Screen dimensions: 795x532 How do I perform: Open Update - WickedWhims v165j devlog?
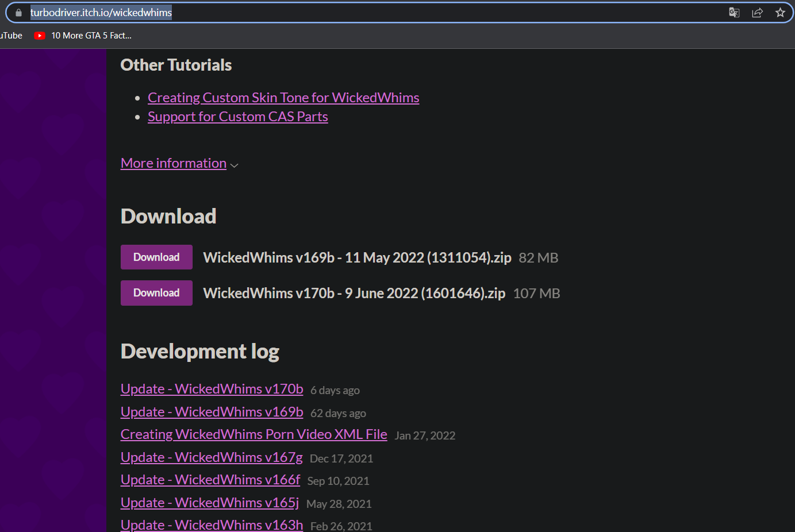click(x=210, y=503)
